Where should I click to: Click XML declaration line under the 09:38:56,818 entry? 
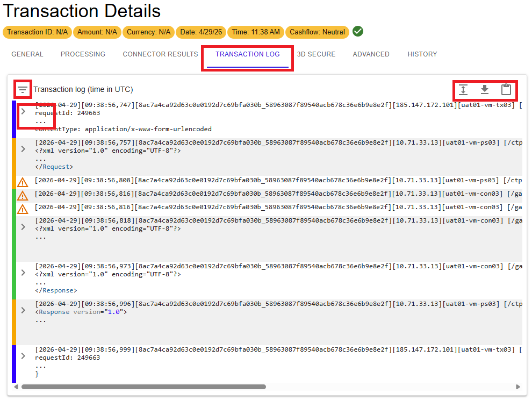click(x=108, y=228)
